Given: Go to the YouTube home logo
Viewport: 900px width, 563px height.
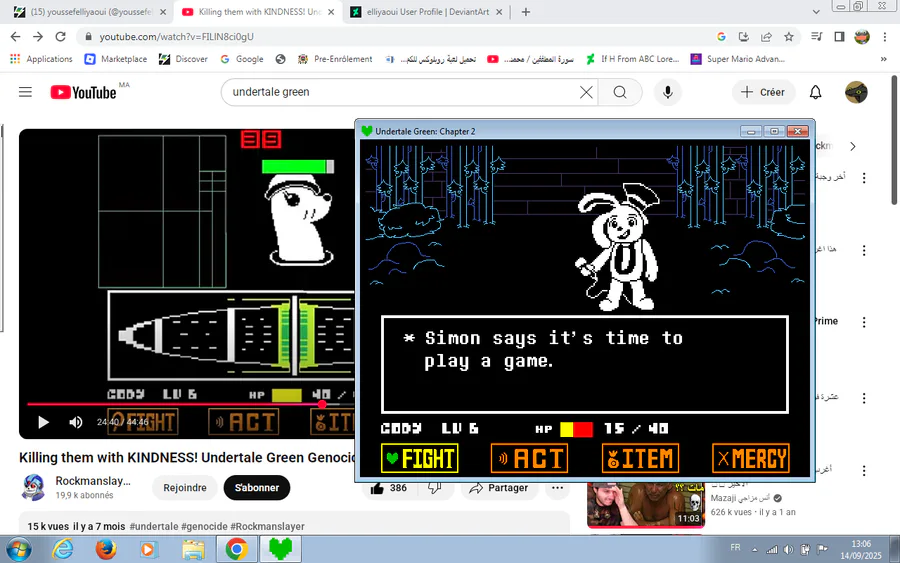Looking at the screenshot, I should 83,92.
